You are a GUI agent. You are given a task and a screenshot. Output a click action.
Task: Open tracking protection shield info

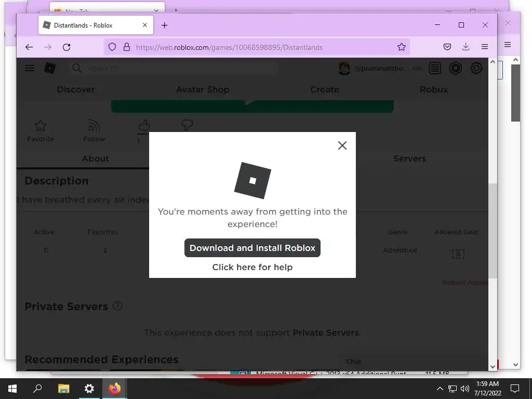(112, 47)
